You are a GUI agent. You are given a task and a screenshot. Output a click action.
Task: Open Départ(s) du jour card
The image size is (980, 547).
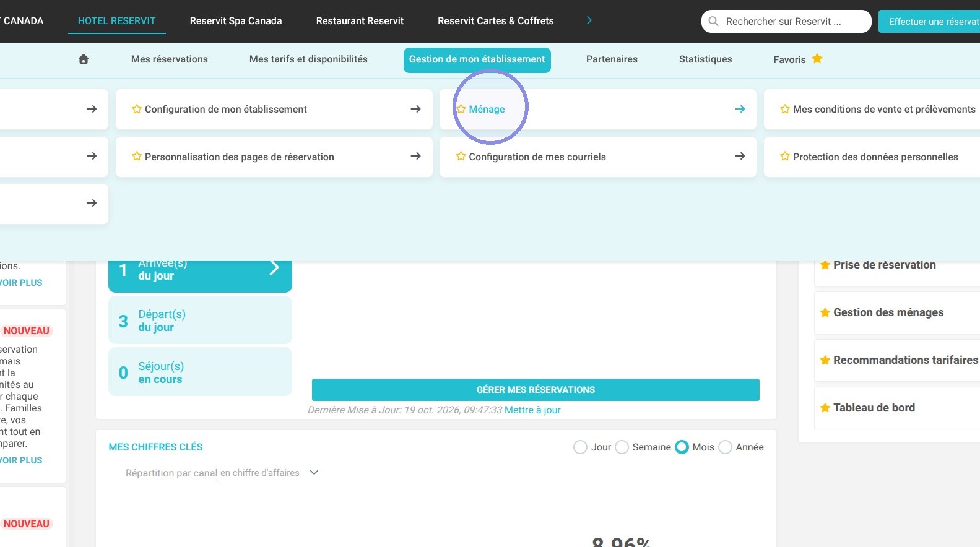200,320
